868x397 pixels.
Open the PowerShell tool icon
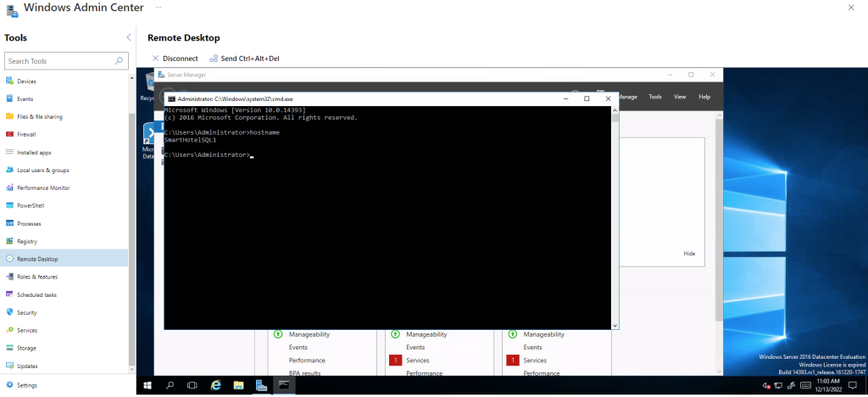(9, 205)
